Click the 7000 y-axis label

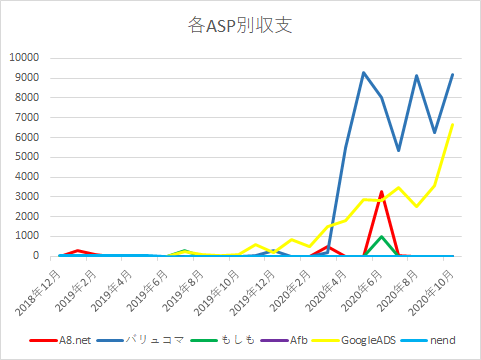pos(27,117)
